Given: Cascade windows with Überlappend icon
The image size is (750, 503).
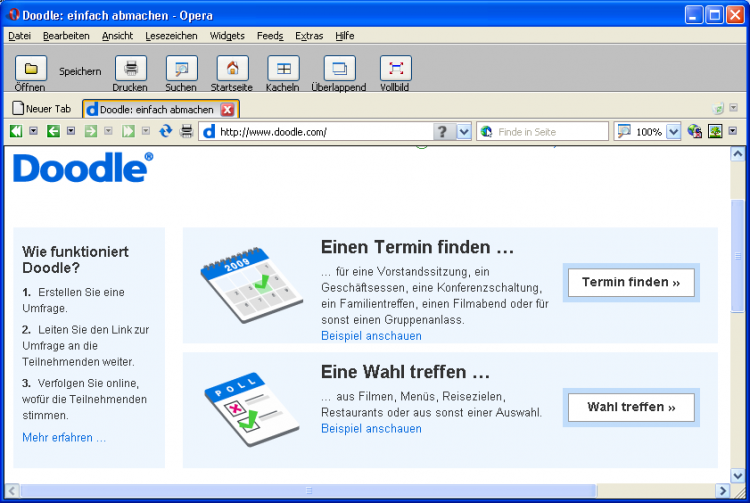Looking at the screenshot, I should click(x=339, y=69).
